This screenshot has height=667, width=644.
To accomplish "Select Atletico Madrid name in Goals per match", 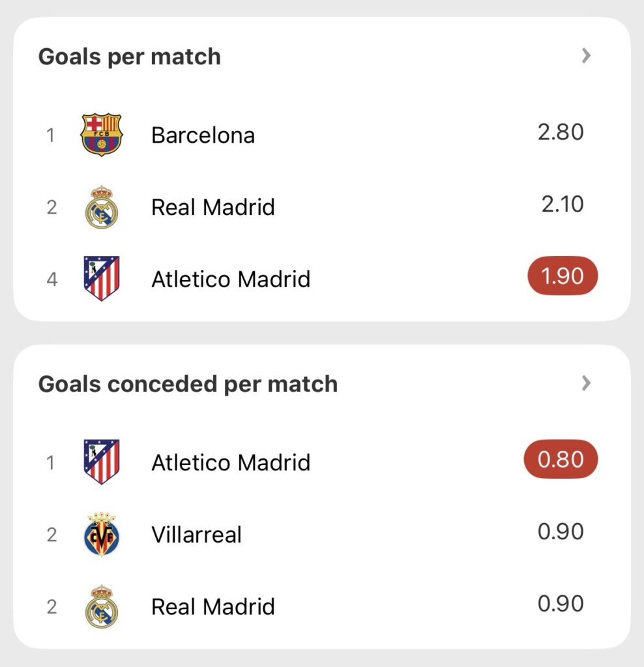I will pos(231,279).
